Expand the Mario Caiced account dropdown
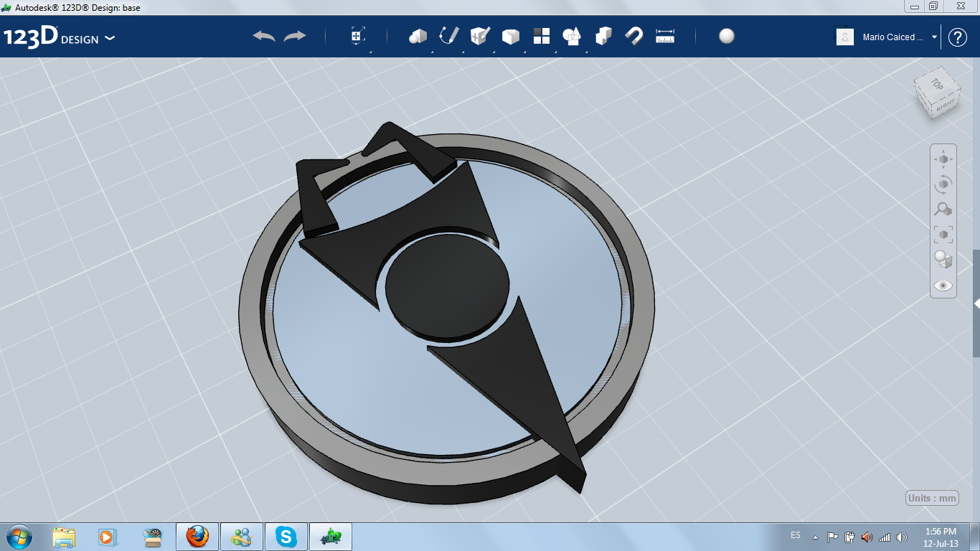The width and height of the screenshot is (980, 551). tap(934, 37)
